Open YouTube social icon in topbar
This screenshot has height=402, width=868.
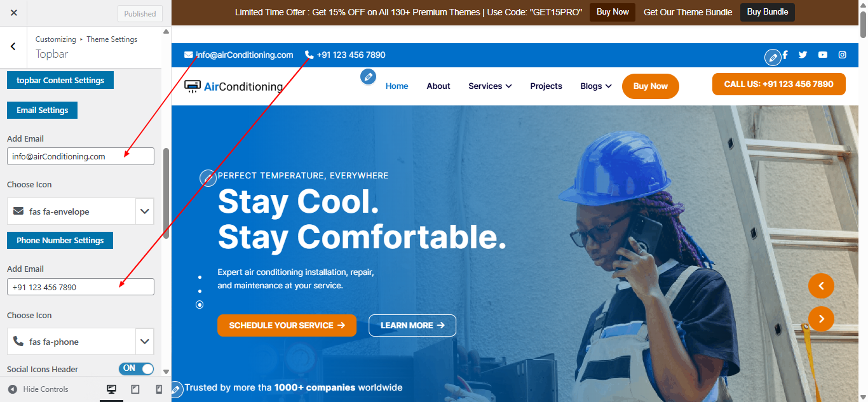coord(823,55)
